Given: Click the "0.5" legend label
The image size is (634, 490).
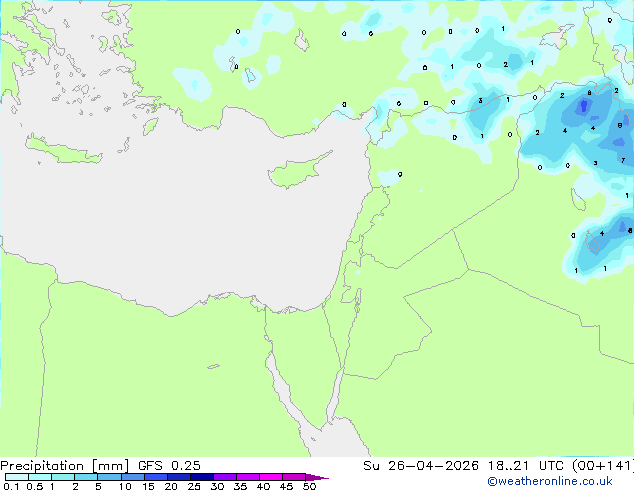Looking at the screenshot, I should pyautogui.click(x=34, y=486).
